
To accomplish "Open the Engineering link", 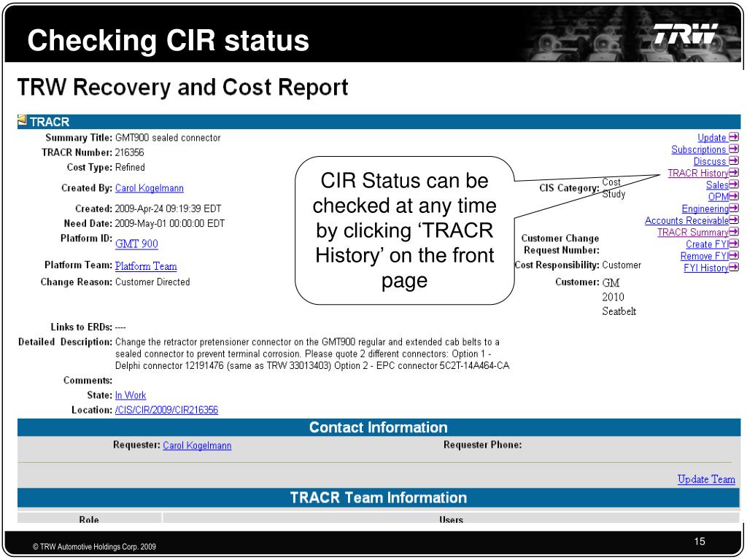I will [x=705, y=209].
